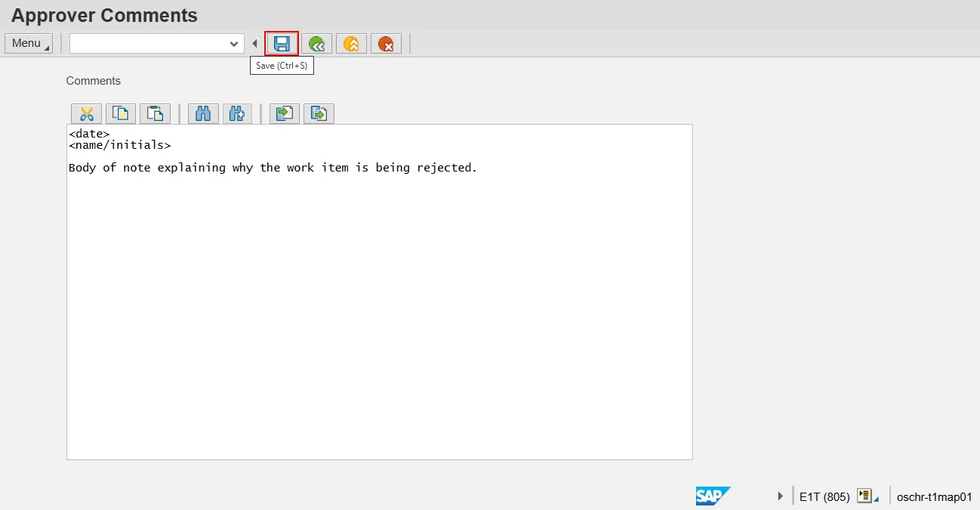Copy text using the Copy icon

coord(121,113)
